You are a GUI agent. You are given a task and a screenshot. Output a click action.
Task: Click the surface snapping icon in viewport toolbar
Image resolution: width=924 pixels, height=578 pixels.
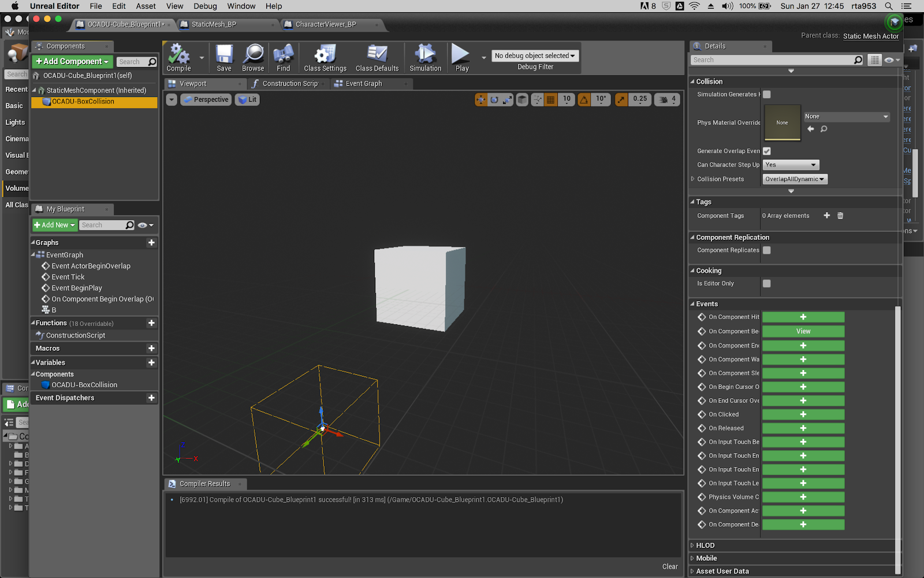(x=538, y=100)
